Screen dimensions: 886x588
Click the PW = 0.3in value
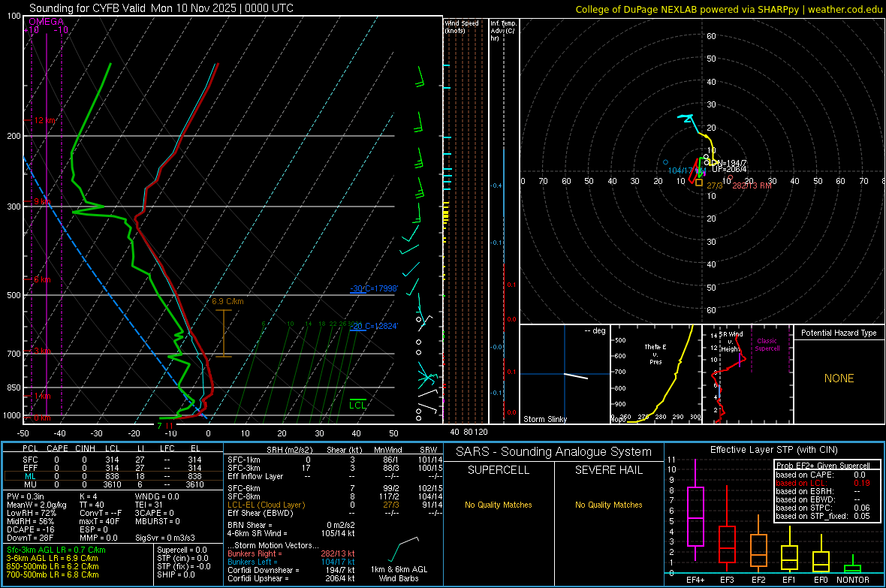(x=26, y=496)
